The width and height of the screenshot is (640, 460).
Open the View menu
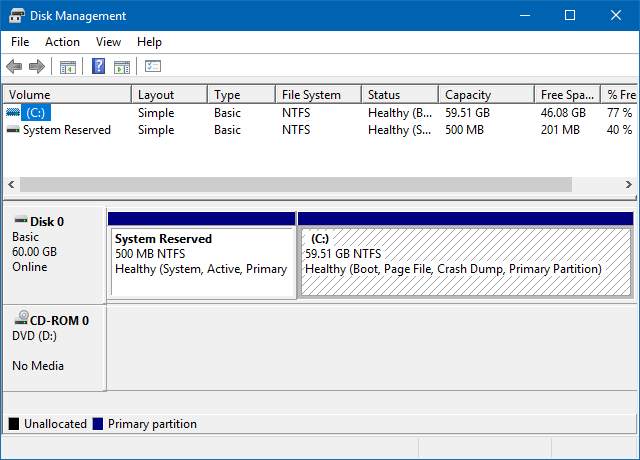pos(108,42)
